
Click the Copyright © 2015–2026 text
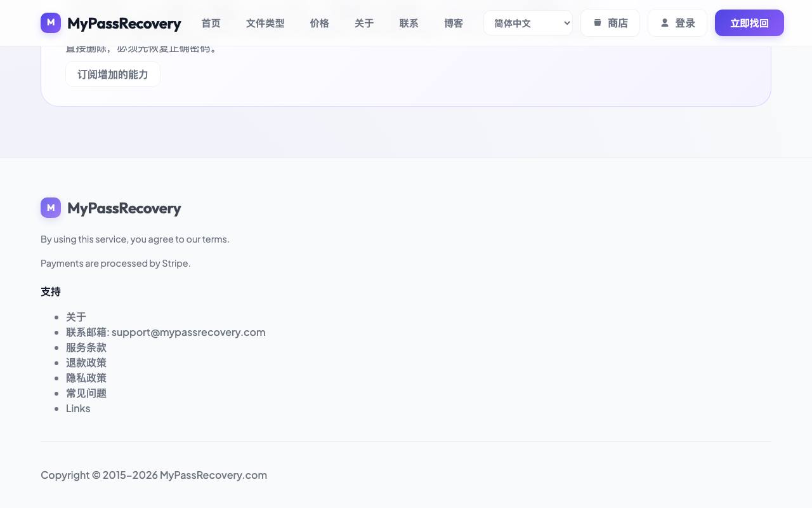(154, 475)
